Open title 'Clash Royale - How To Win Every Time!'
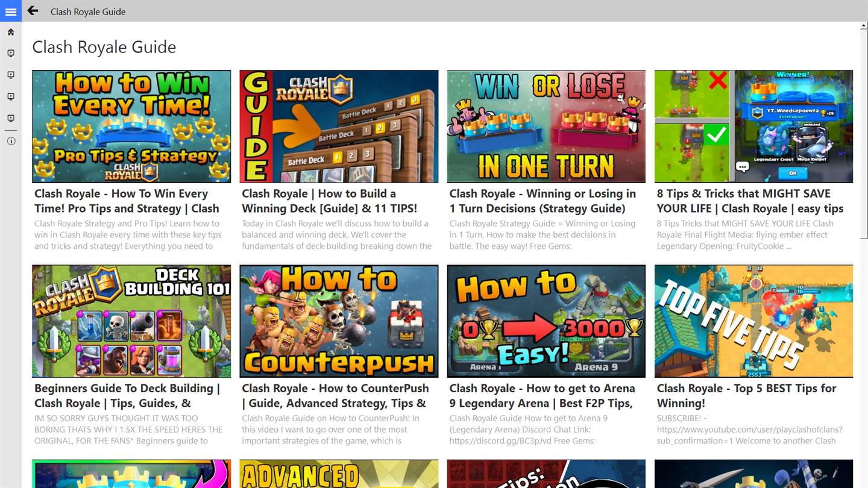Viewport: 868px width, 488px height. (x=127, y=201)
